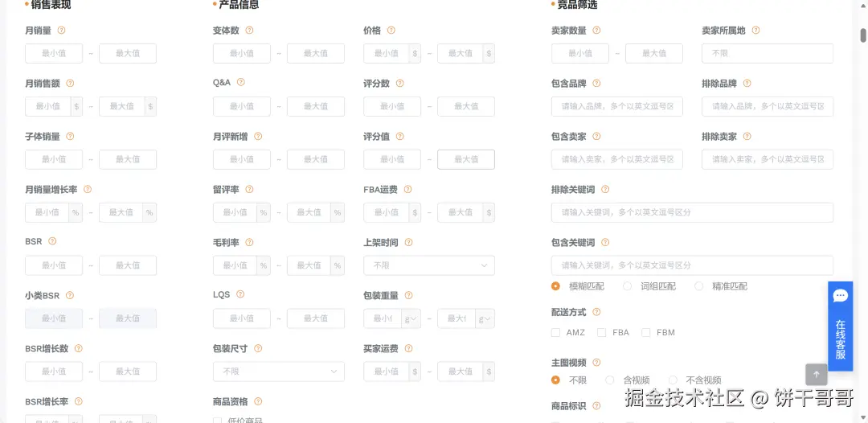Select 不限 under 主图视频

(556, 380)
